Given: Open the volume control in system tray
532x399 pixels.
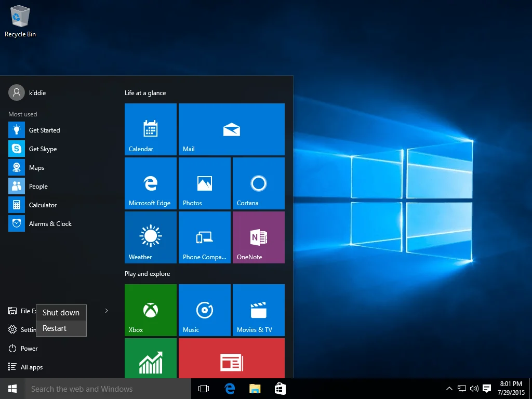Looking at the screenshot, I should point(473,388).
